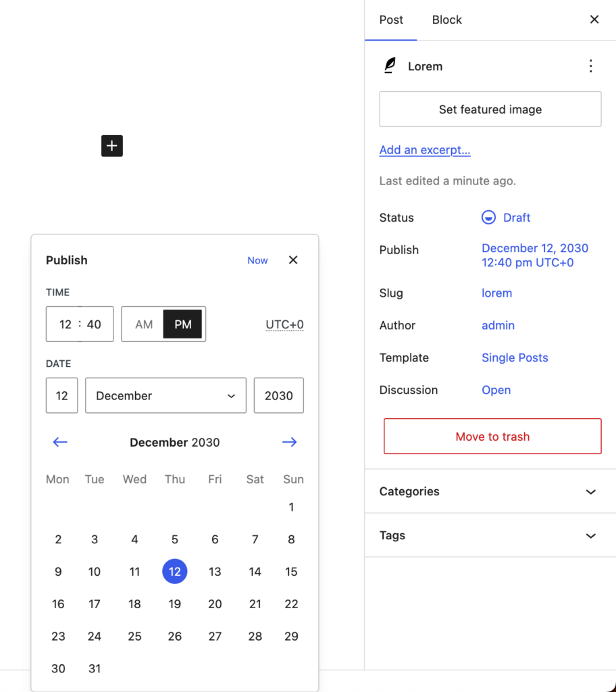The height and width of the screenshot is (692, 616).
Task: Toggle the UTC+0 timezone setting
Action: 284,324
